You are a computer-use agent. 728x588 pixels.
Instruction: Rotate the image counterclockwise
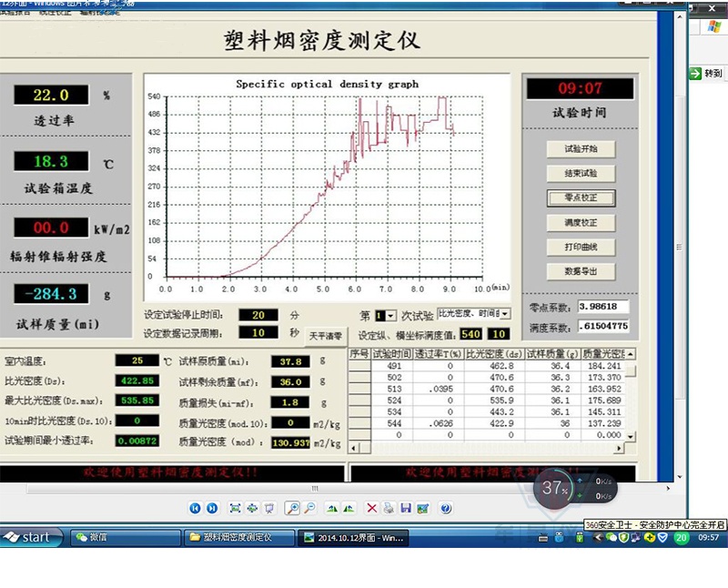pos(349,508)
